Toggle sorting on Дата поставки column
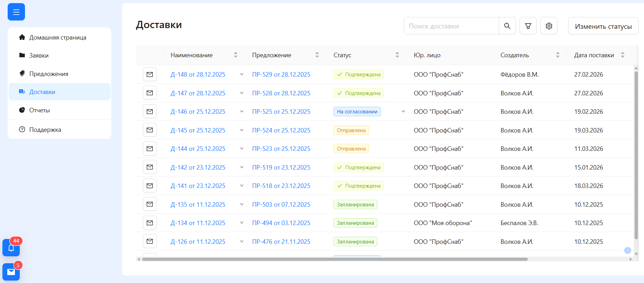The image size is (644, 283). [622, 55]
